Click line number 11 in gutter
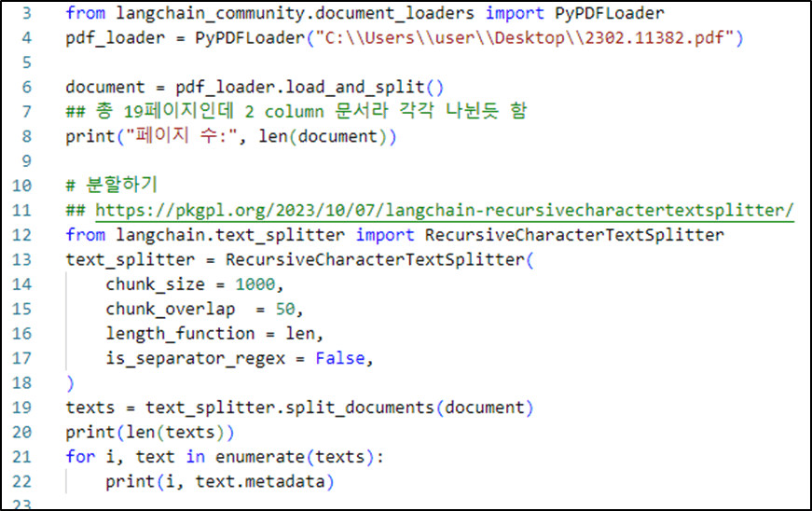812x511 pixels. click(21, 210)
